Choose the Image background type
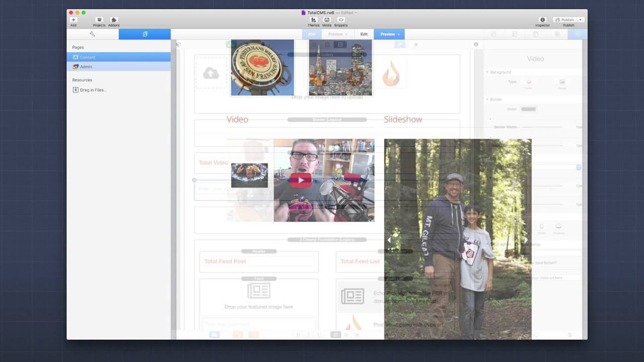 [562, 82]
